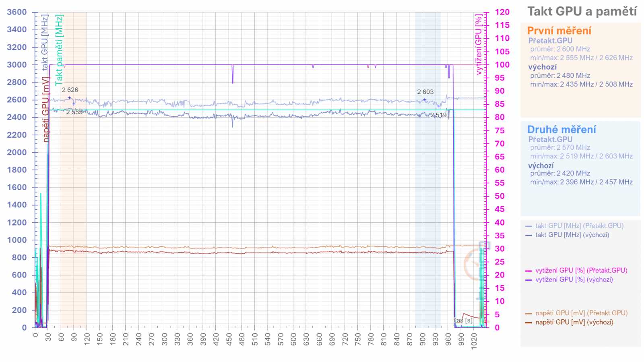Screen dimensions: 644x362
Task: Click time axis tick '90'
Action: pyautogui.click(x=74, y=337)
